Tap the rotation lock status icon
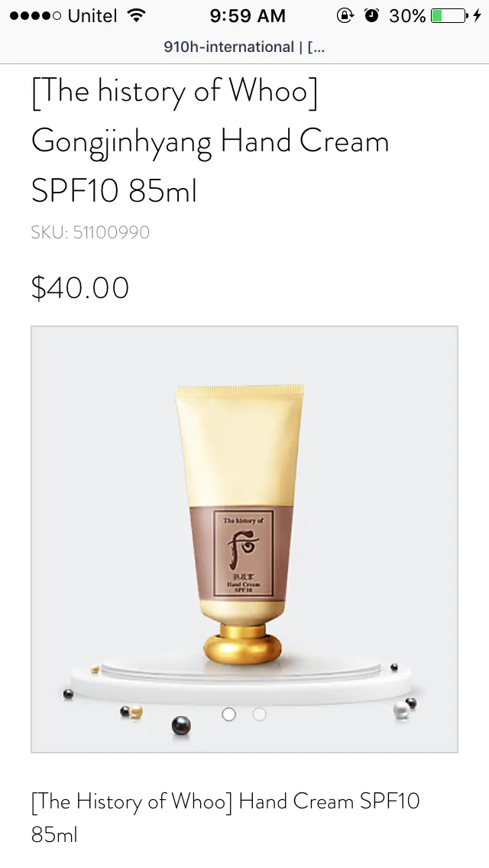The image size is (489, 868). (345, 15)
